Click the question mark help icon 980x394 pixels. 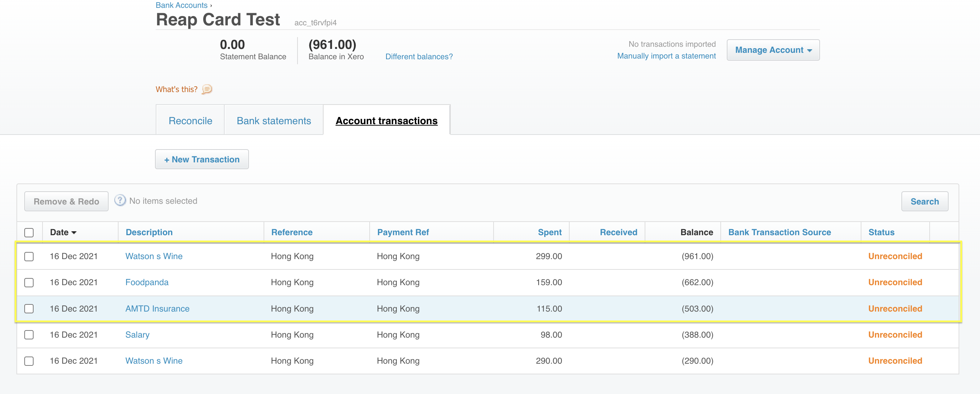(120, 201)
